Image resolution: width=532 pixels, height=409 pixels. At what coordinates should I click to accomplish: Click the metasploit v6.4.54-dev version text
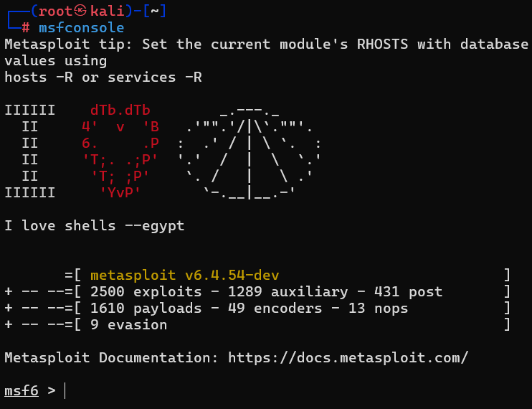point(184,276)
